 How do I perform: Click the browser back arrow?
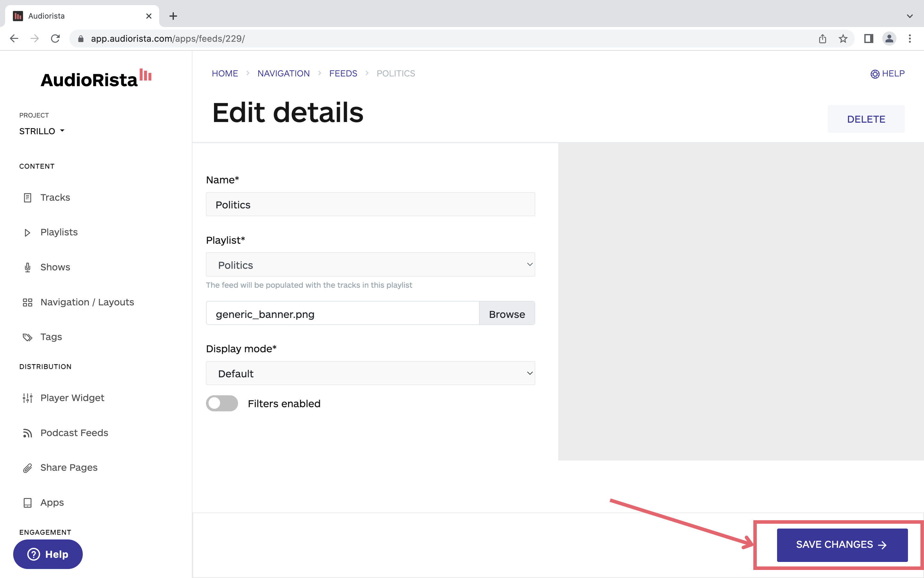[14, 39]
